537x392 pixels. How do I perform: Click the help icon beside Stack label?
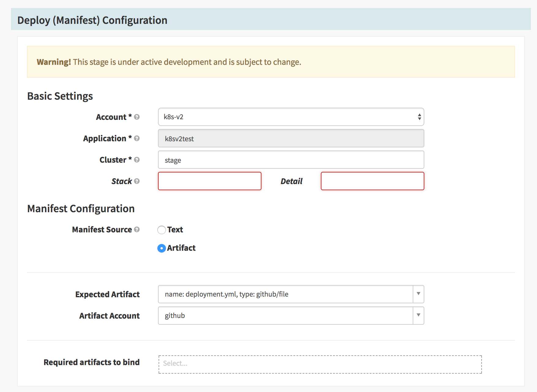tap(137, 181)
